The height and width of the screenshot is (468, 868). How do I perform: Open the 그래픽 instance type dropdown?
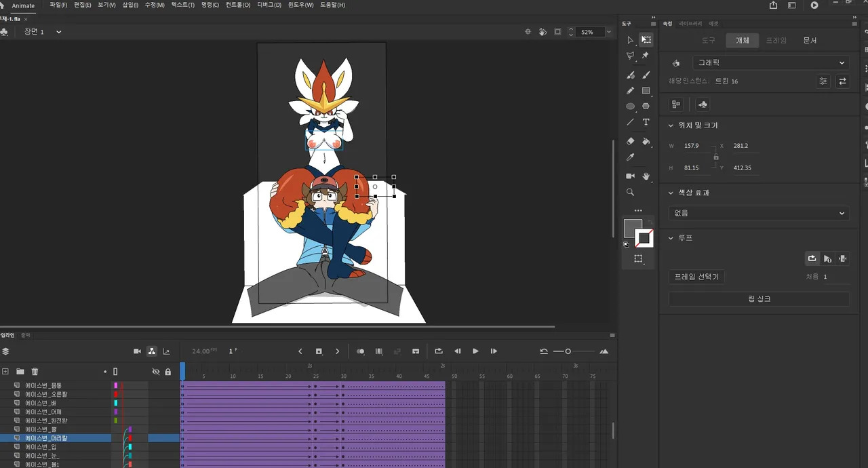(771, 63)
